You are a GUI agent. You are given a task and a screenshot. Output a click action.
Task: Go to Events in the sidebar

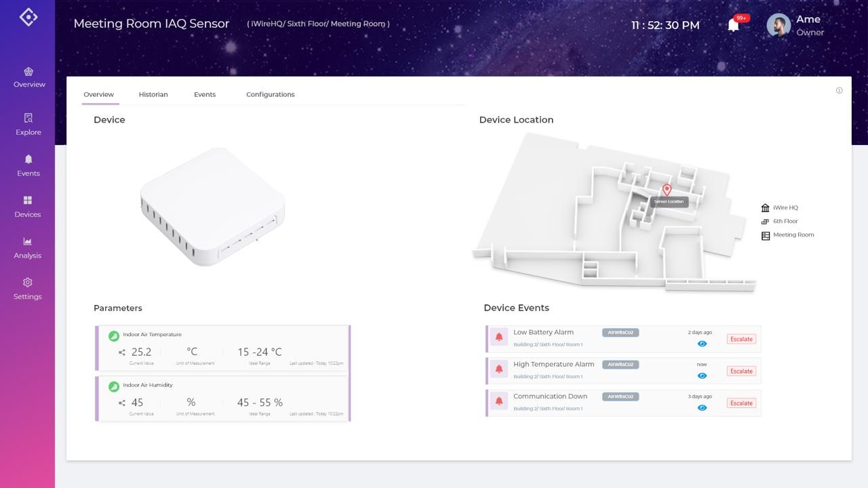28,159
